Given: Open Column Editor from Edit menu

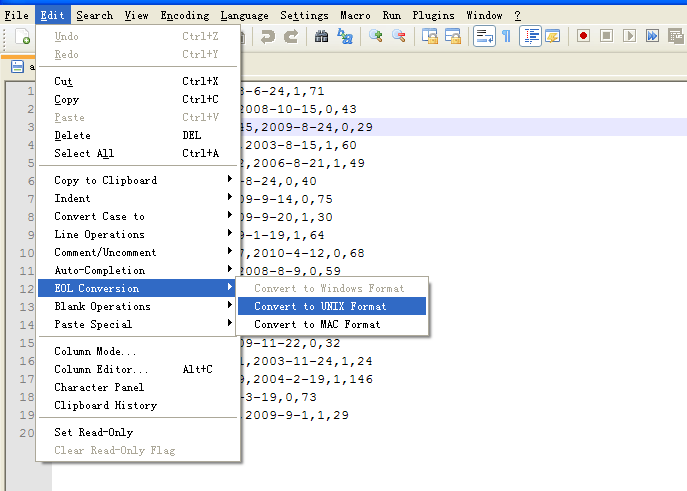Looking at the screenshot, I should click(x=100, y=369).
